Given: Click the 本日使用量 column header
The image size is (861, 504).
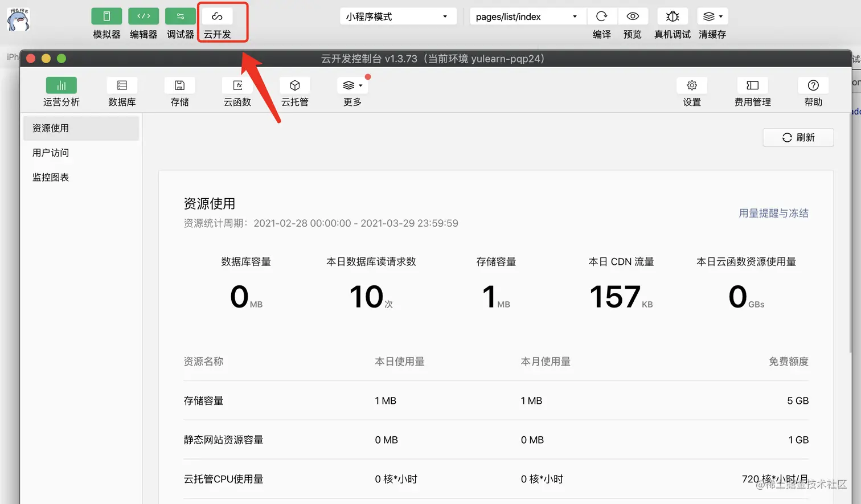Looking at the screenshot, I should point(400,362).
